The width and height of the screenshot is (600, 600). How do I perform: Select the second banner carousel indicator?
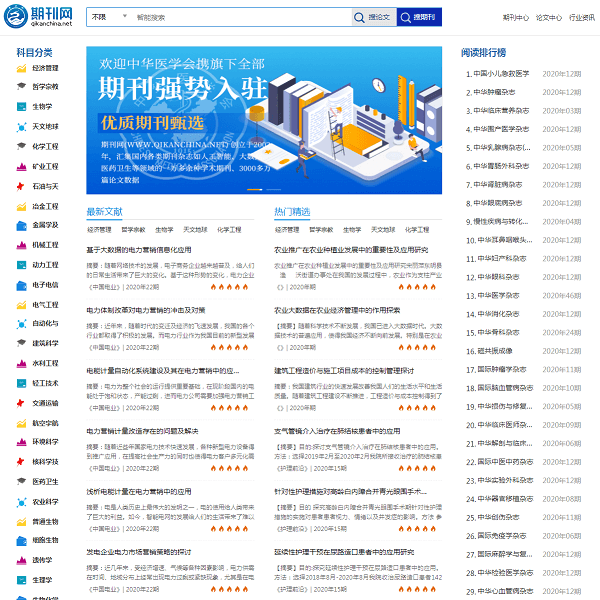click(274, 189)
